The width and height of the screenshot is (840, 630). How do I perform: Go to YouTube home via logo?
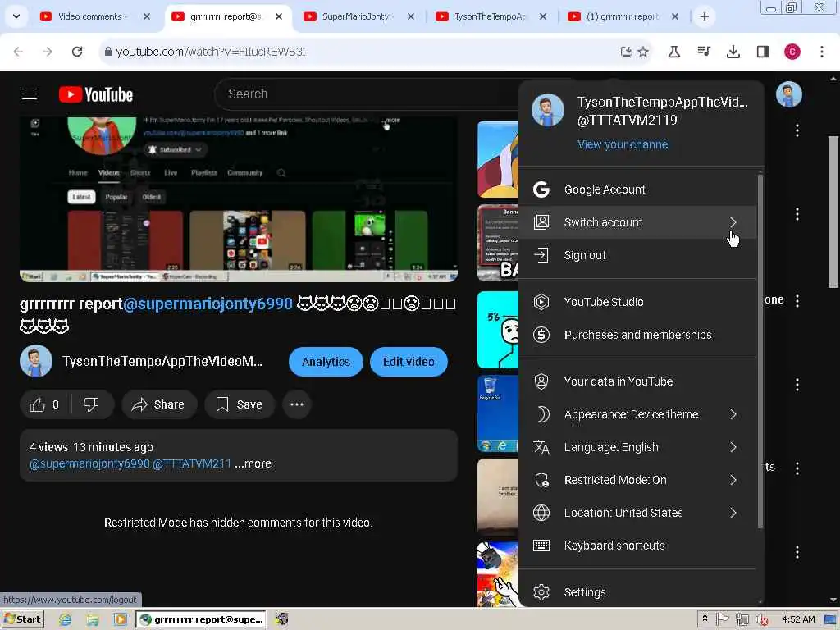coord(96,95)
